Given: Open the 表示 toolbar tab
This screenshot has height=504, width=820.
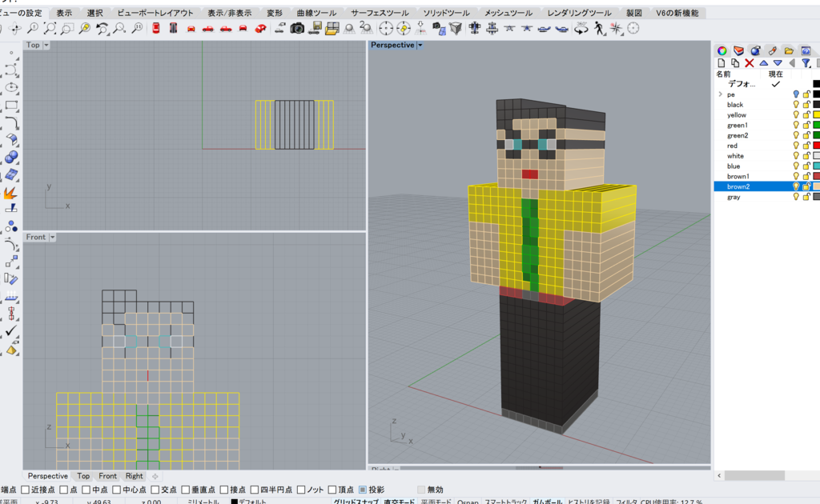Looking at the screenshot, I should 64,13.
